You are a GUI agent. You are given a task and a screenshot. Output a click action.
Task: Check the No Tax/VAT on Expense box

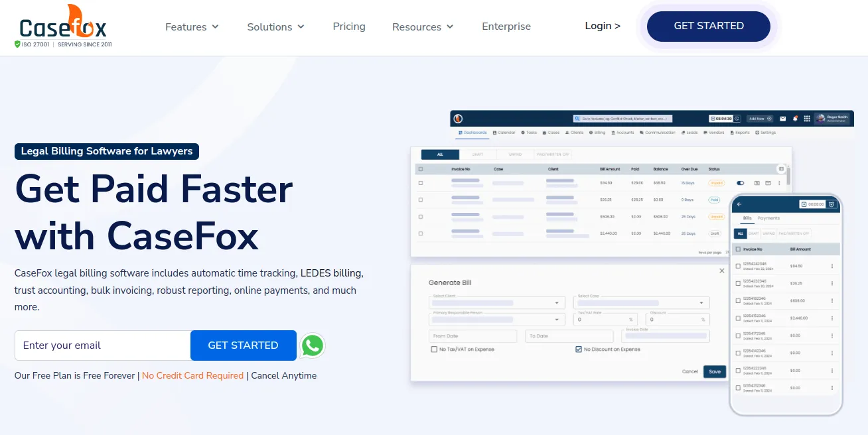(x=434, y=349)
